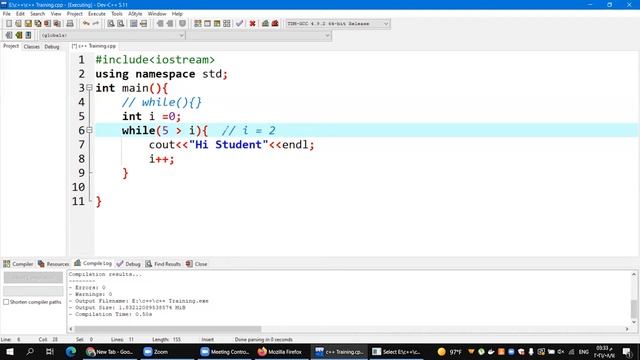640x360 pixels.
Task: Click the Save file toolbar icon
Action: pyautogui.click(x=28, y=24)
